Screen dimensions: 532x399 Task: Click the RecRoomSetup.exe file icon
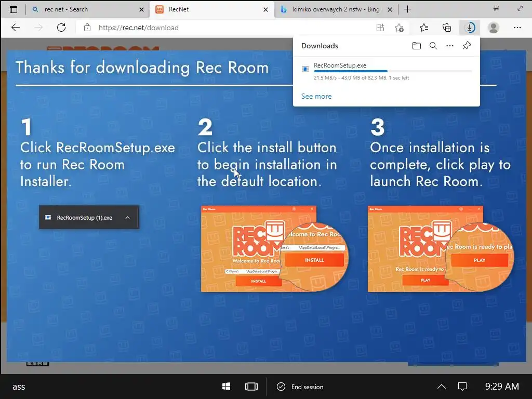click(x=305, y=69)
